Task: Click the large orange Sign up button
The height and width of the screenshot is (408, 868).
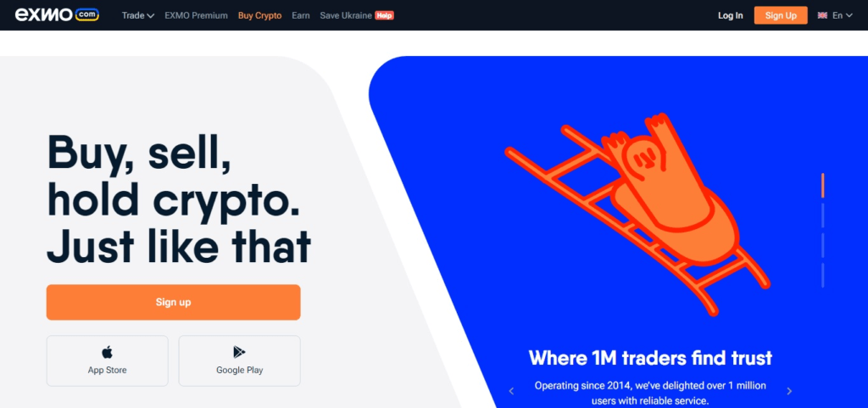Action: point(173,302)
